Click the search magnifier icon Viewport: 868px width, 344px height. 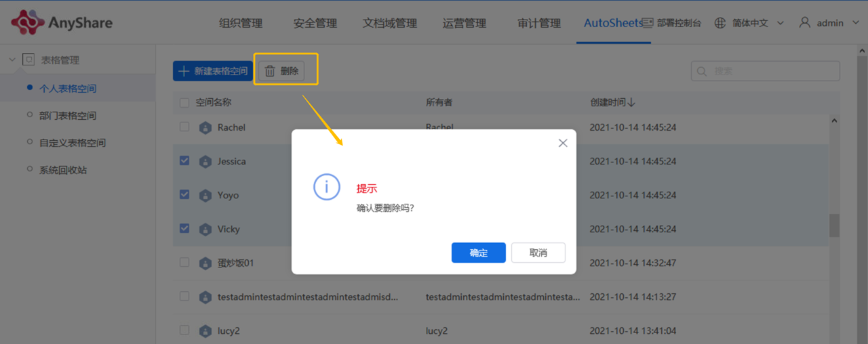click(702, 71)
